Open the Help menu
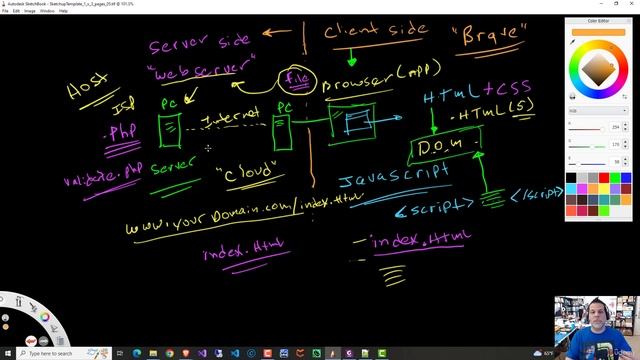This screenshot has height=360, width=640. (63, 11)
